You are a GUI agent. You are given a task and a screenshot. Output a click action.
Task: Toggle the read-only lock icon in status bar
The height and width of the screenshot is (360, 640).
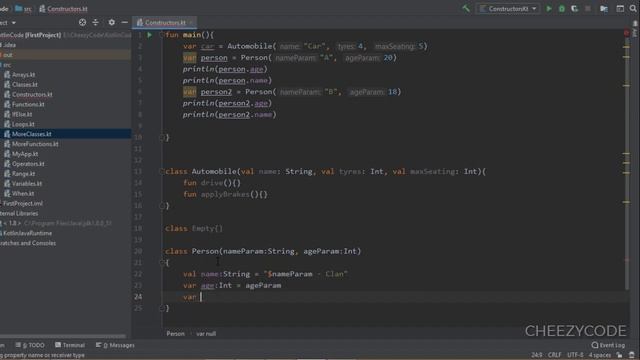click(620, 355)
